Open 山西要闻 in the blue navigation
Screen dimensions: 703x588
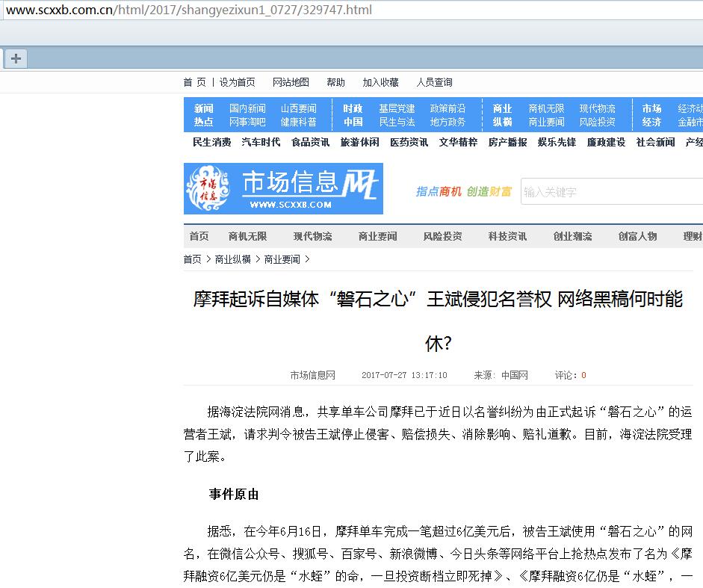click(299, 108)
